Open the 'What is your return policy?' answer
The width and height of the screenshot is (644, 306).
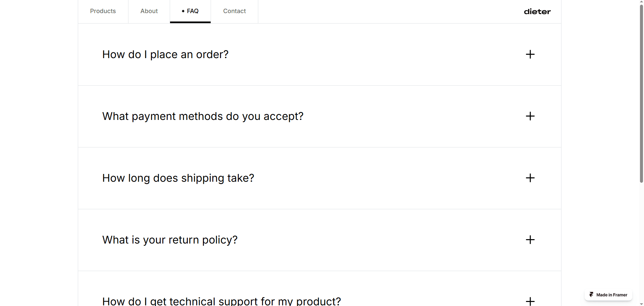pyautogui.click(x=170, y=240)
